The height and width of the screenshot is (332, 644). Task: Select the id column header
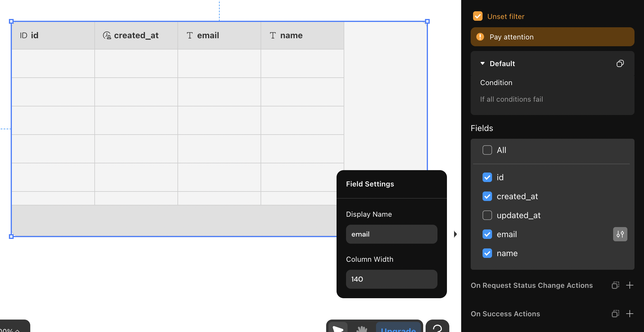53,36
